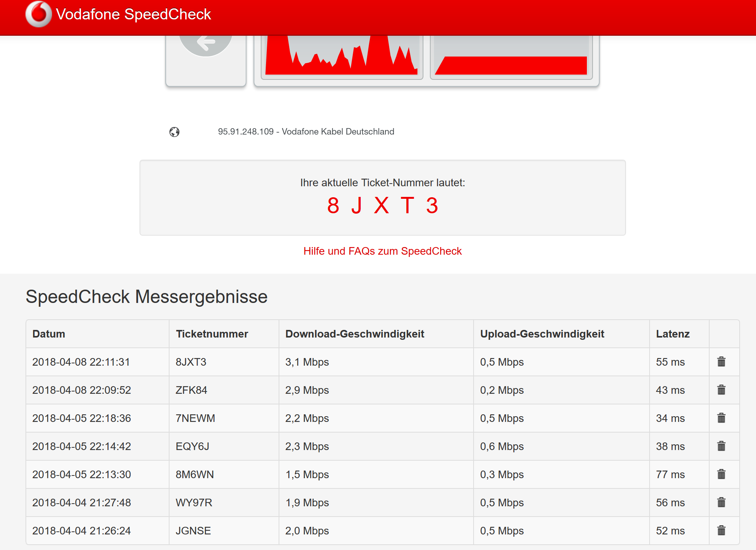The image size is (756, 550).
Task: Click the 56 ms latency value
Action: [670, 502]
